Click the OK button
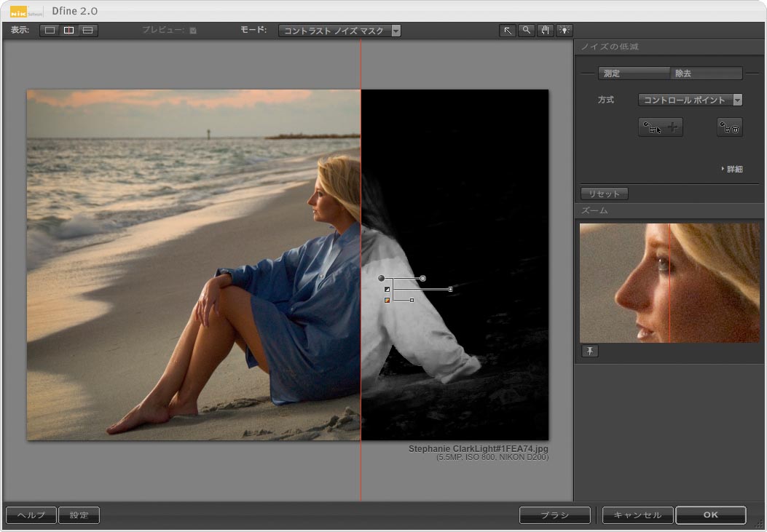Viewport: 767px width, 532px height. point(710,515)
